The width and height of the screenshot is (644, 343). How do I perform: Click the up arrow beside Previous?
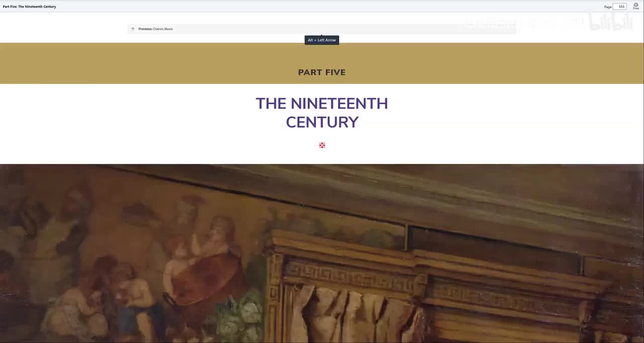coord(133,29)
